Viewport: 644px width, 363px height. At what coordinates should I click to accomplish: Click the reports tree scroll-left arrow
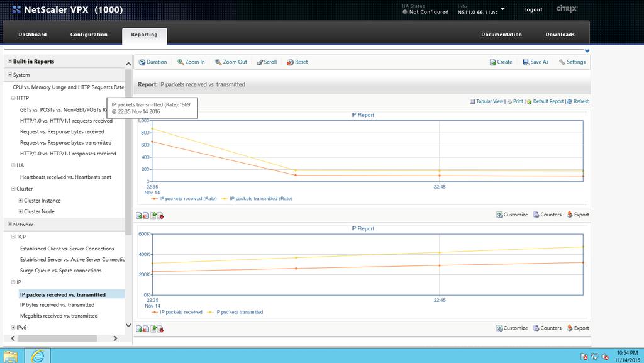13,338
